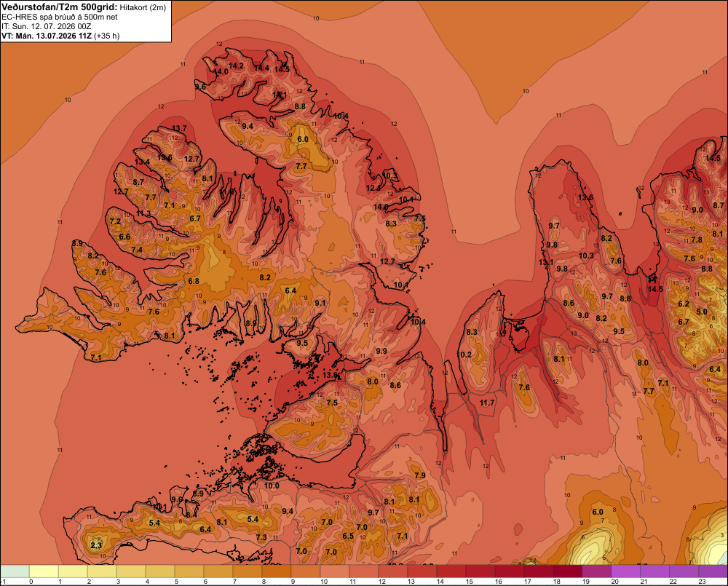Image resolution: width=728 pixels, height=586 pixels.
Task: Click the 10.2 temperature label
Action: pos(464,355)
